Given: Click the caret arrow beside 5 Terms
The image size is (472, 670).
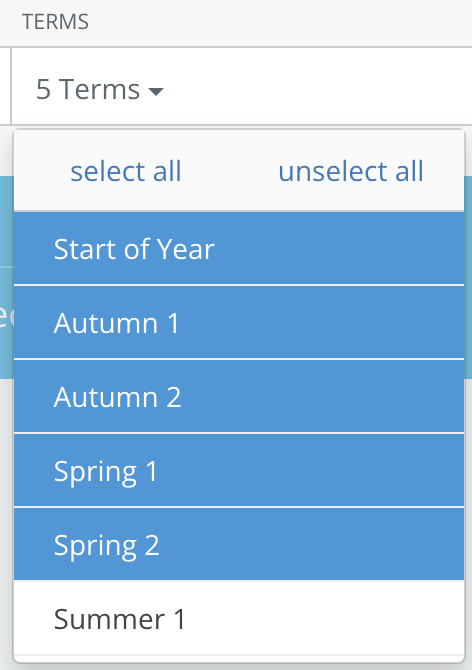Looking at the screenshot, I should point(155,91).
